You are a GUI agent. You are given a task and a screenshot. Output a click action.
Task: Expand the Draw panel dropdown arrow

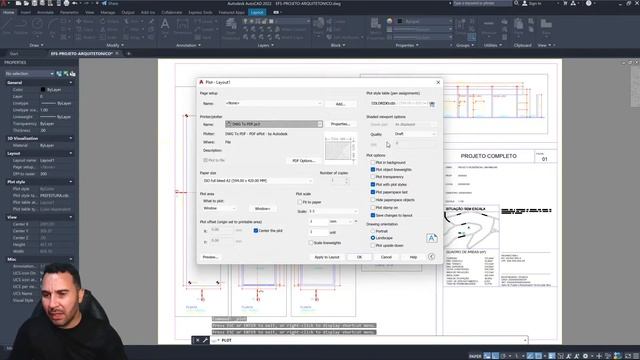(x=42, y=45)
